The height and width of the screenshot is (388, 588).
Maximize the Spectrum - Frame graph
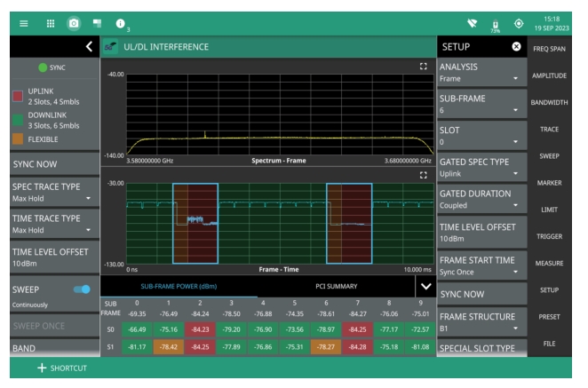click(422, 67)
